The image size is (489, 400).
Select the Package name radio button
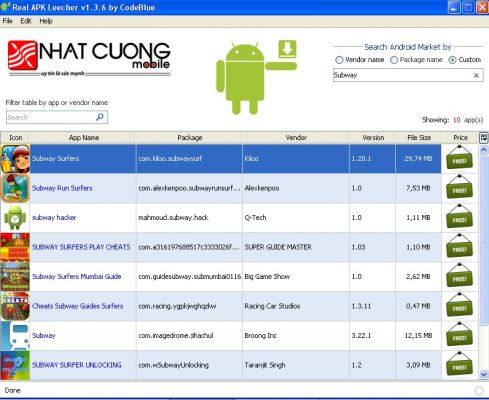[394, 60]
